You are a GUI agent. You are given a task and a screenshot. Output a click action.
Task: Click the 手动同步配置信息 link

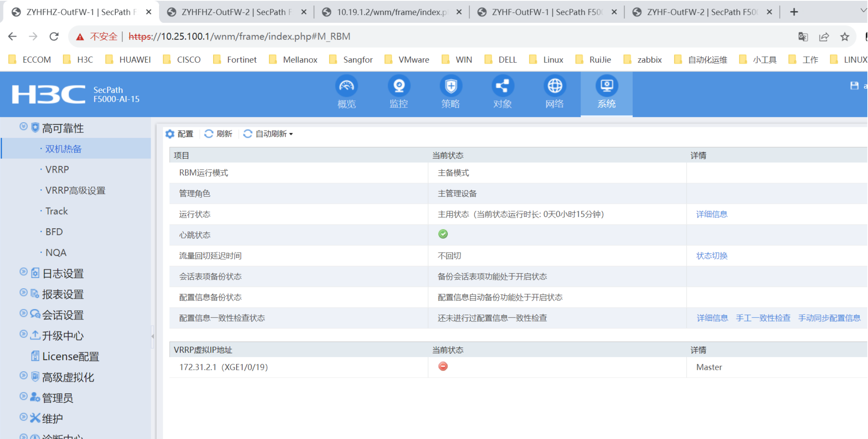pos(829,318)
